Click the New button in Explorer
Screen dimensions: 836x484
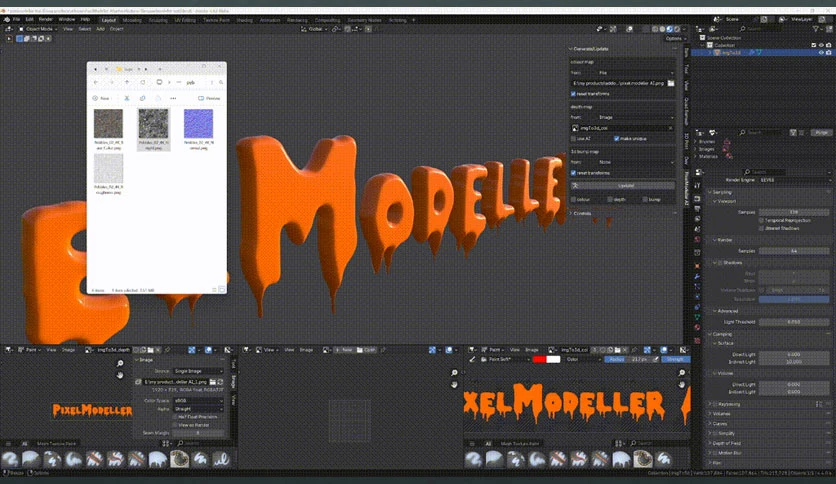[101, 98]
